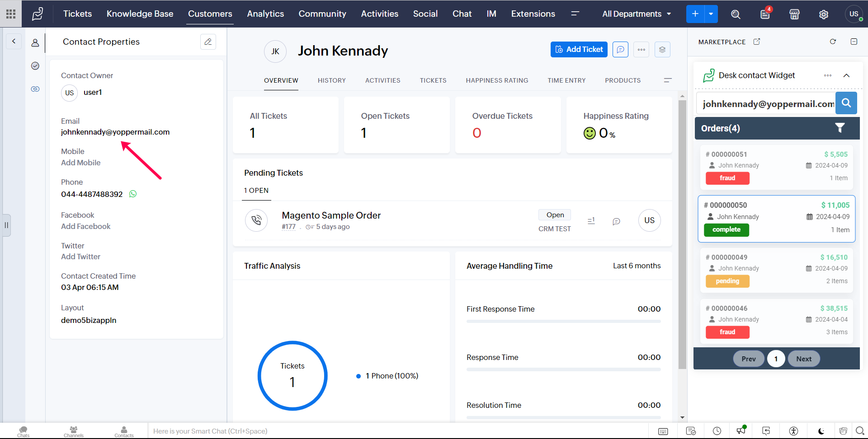Click the WhatsApp icon beside phone number
The width and height of the screenshot is (868, 439).
pyautogui.click(x=133, y=194)
